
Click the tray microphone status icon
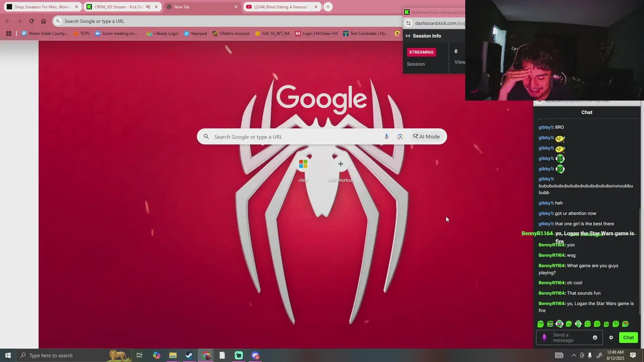tap(590, 355)
